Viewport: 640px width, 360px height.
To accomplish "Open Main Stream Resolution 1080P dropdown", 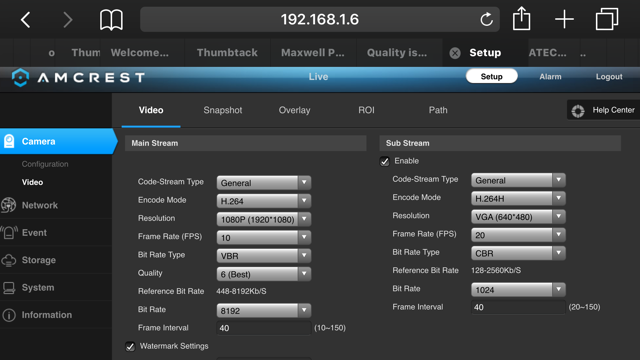I will 264,219.
